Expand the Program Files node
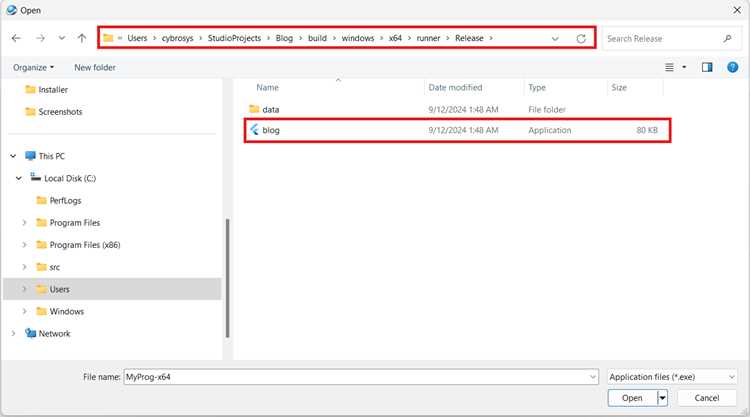This screenshot has height=417, width=750. coord(24,222)
